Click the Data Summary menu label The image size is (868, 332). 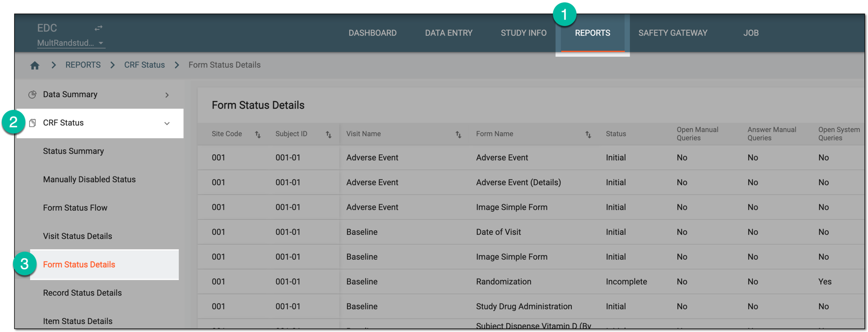70,95
